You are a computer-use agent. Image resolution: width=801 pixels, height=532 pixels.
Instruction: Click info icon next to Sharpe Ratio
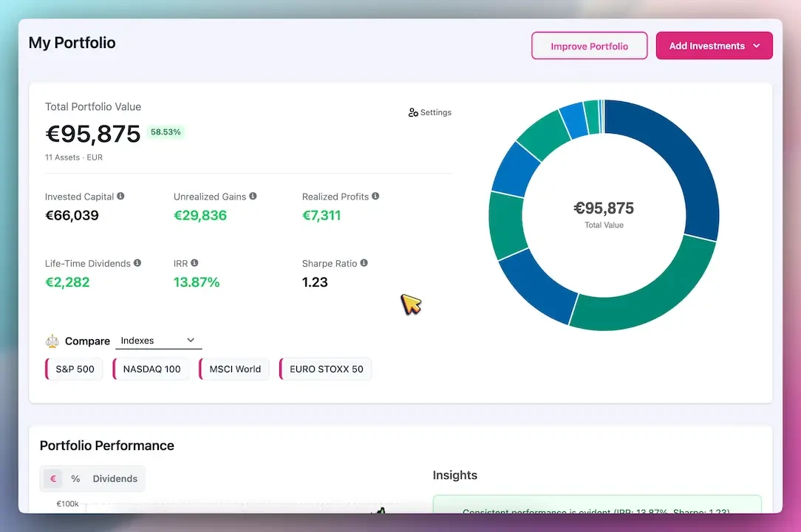[x=364, y=263]
